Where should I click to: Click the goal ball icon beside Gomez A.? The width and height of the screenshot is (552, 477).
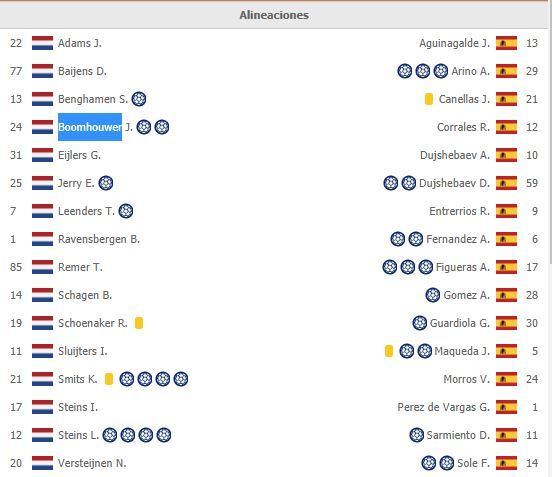433,295
